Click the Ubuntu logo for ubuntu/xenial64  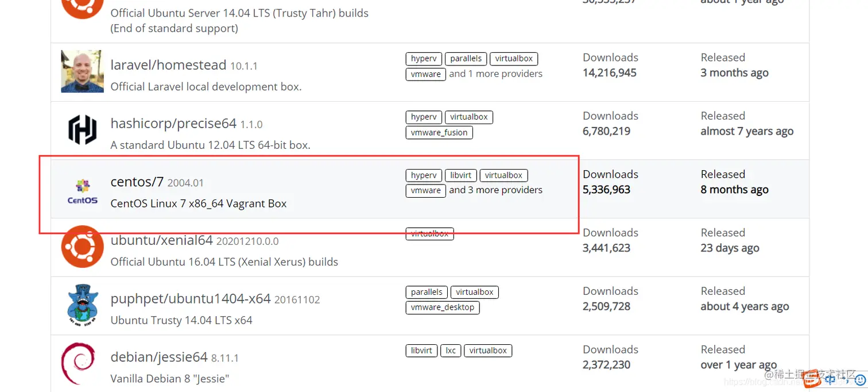(82, 247)
